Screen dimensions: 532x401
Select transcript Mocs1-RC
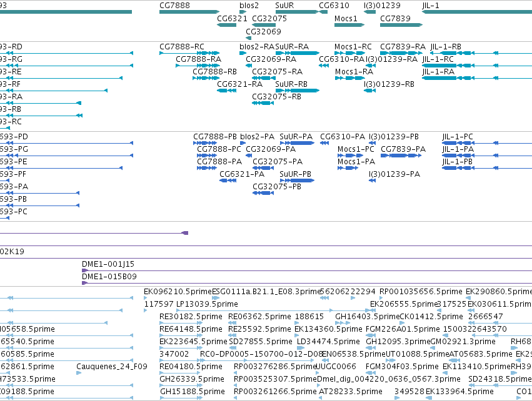point(353,46)
